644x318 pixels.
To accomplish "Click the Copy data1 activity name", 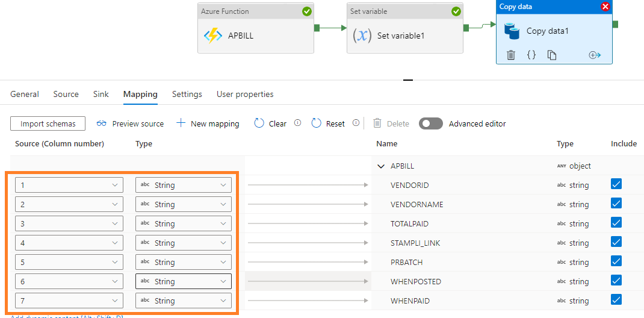I will click(x=548, y=31).
